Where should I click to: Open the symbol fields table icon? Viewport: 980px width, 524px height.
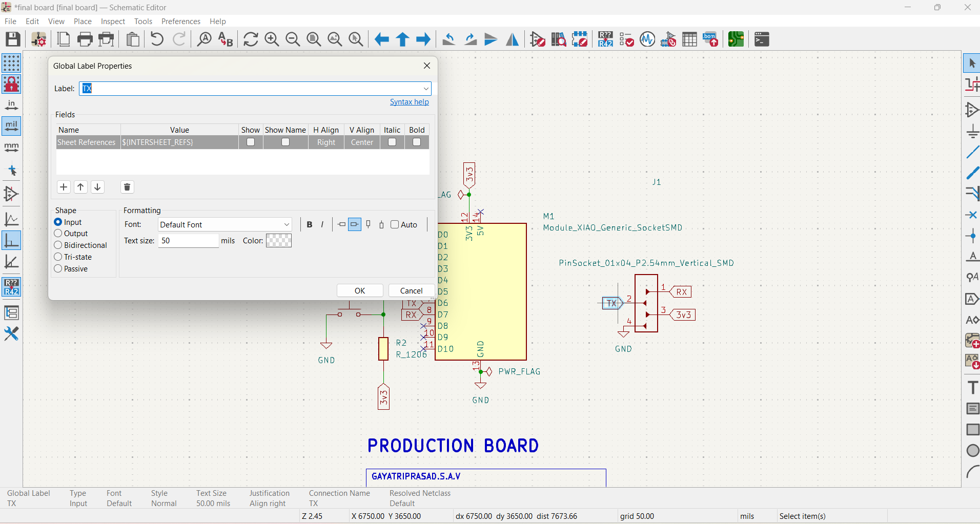[689, 39]
